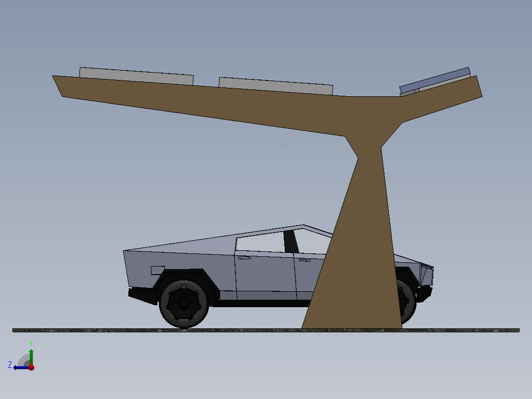Select the fully visible Cybertruck wheel
The image size is (532, 399).
[184, 303]
